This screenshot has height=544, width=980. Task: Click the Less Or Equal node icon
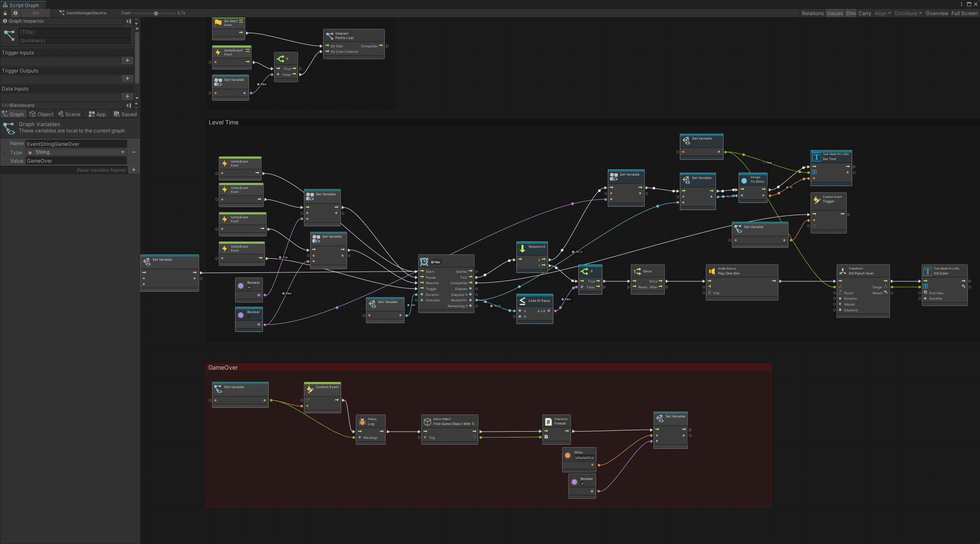pos(522,300)
